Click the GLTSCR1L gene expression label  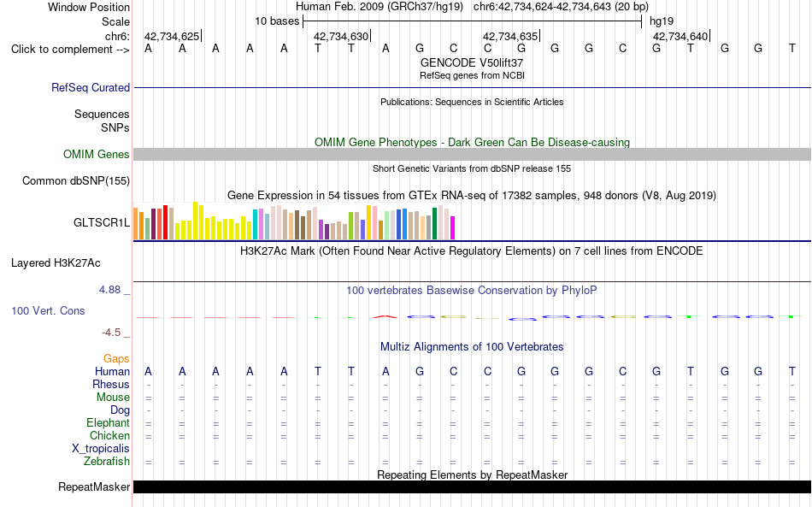tap(102, 222)
